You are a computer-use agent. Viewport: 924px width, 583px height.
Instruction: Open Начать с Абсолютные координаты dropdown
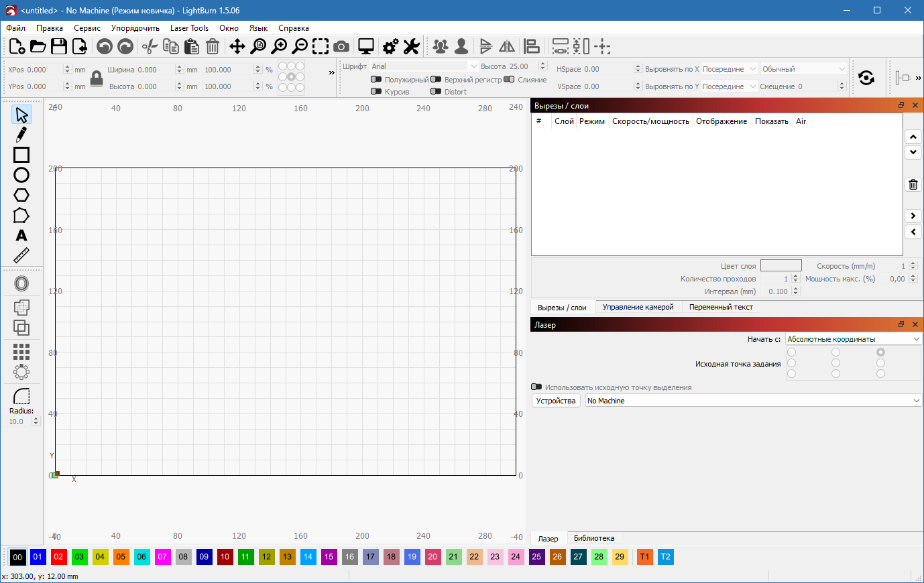[854, 339]
